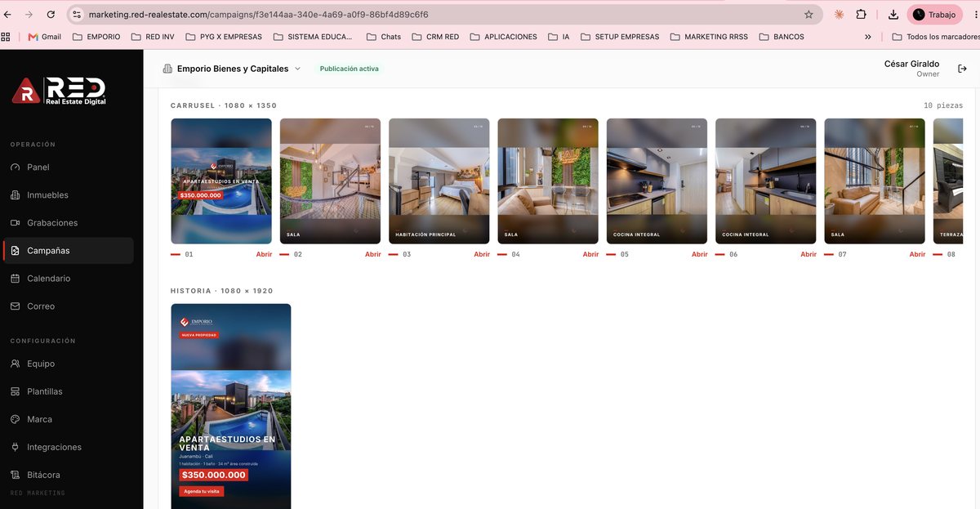Screen dimensions: 980x509
Task: Click the browser back arrow
Action: (x=8, y=15)
